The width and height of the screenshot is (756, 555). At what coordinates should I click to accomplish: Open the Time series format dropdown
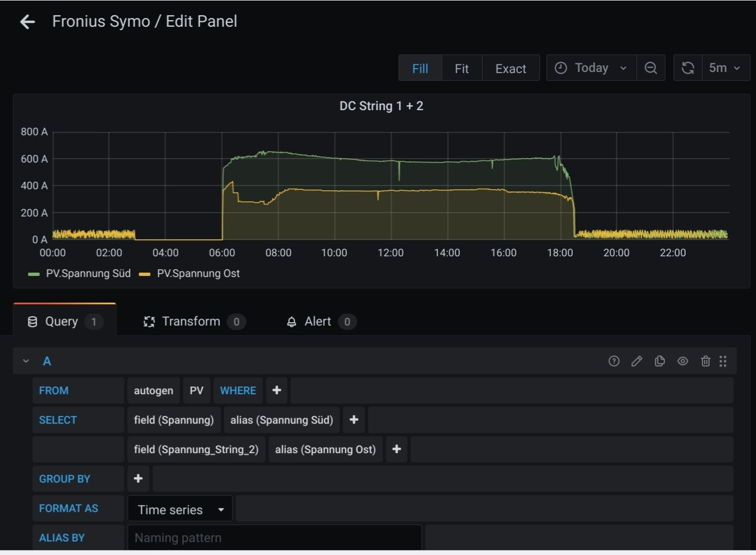tap(180, 509)
